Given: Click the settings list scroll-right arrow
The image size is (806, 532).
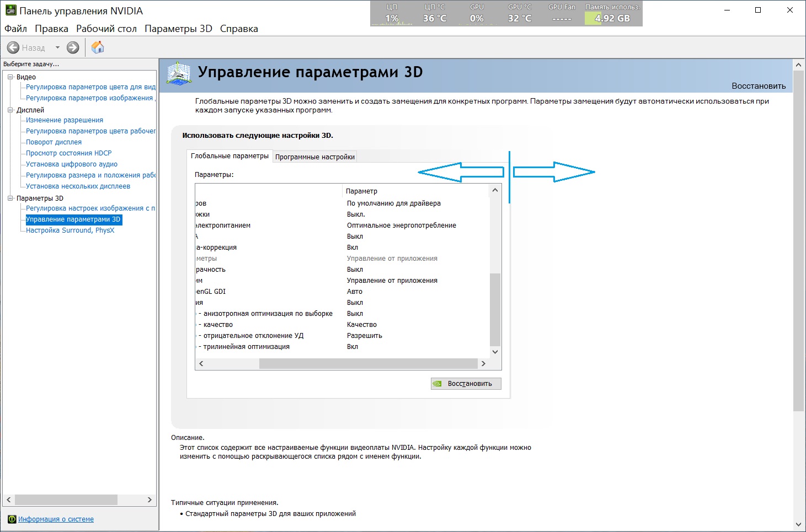Looking at the screenshot, I should (483, 364).
